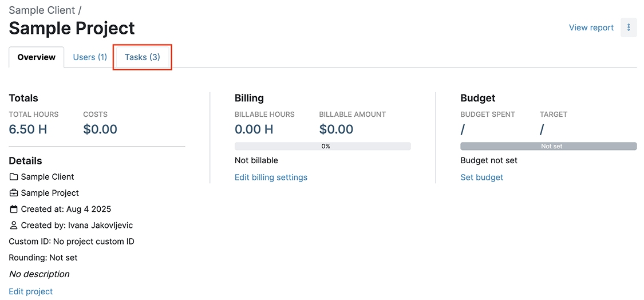Click the person icon next to Created by
Viewport: 644px width, 300px height.
point(14,225)
